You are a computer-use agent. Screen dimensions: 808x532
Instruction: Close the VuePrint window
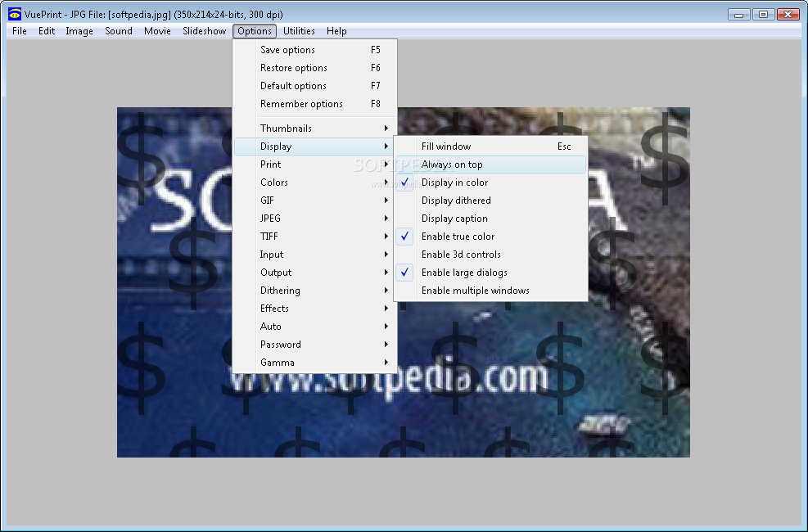[788, 15]
